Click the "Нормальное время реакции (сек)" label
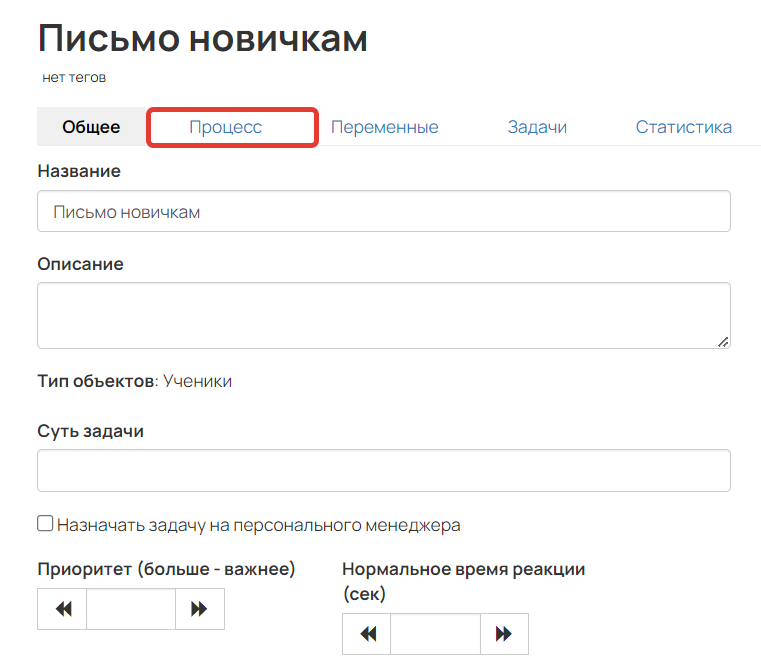 (x=463, y=581)
